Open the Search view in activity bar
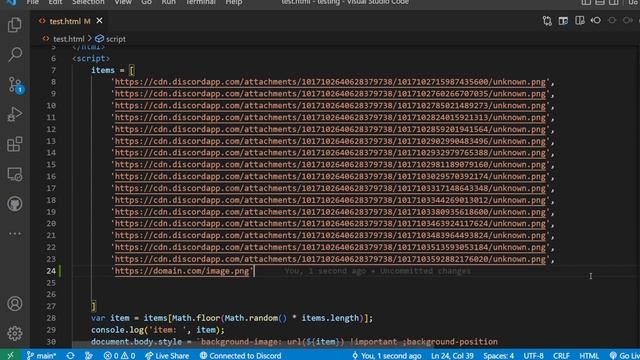The height and width of the screenshot is (360, 640). pyautogui.click(x=15, y=54)
